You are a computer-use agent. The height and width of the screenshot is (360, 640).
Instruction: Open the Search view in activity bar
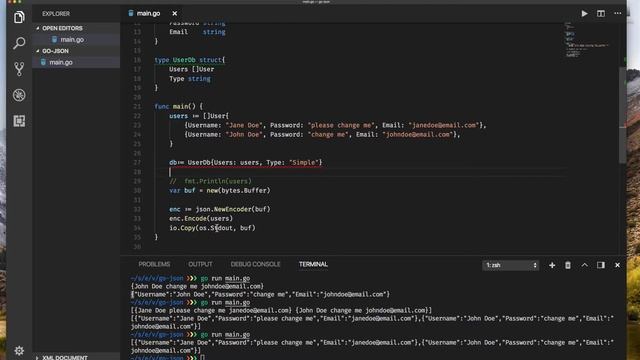click(x=19, y=43)
